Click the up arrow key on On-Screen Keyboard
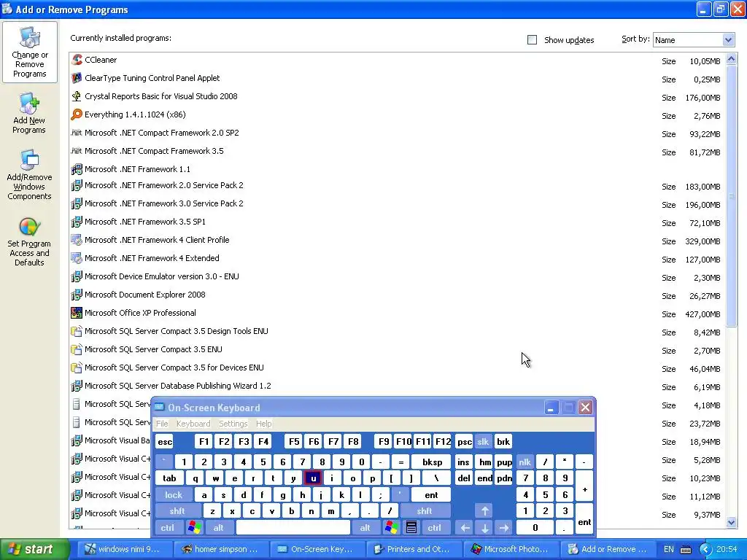Screen dimensions: 747x560 (484, 511)
